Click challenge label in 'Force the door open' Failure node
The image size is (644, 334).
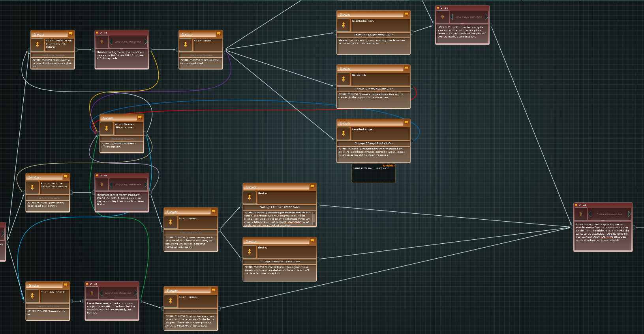click(374, 143)
